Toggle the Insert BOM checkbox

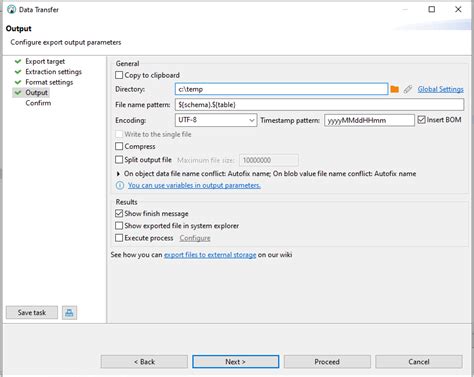click(421, 120)
